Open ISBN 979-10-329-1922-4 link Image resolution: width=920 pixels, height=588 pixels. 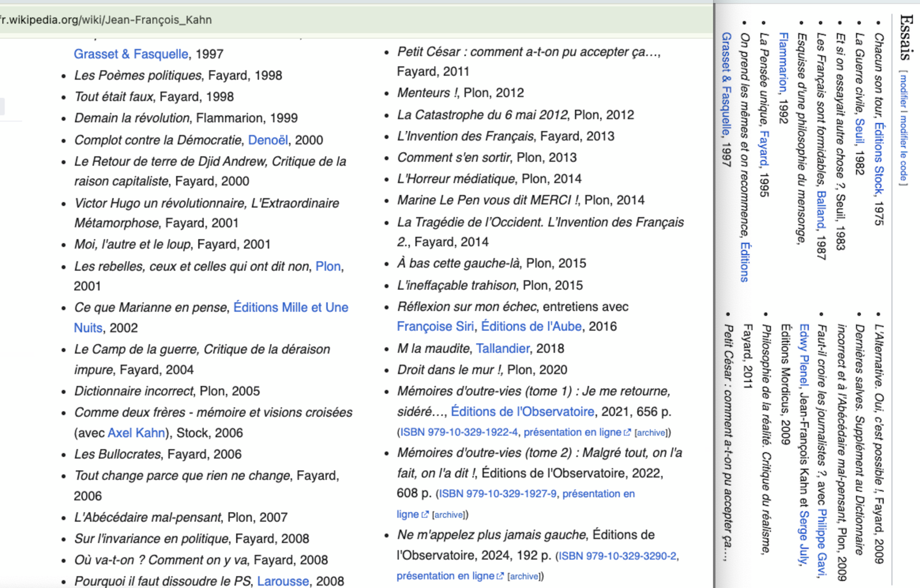(x=459, y=433)
